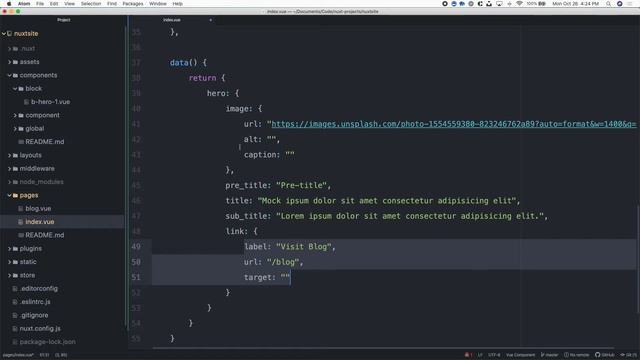This screenshot has height=360, width=640.
Task: Expand the global folder
Action: [x=15, y=129]
